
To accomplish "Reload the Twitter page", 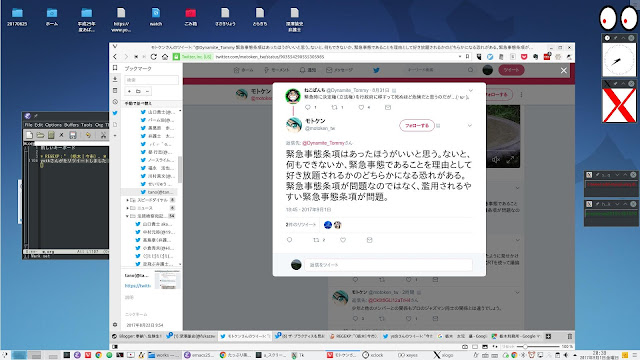I will (153, 57).
